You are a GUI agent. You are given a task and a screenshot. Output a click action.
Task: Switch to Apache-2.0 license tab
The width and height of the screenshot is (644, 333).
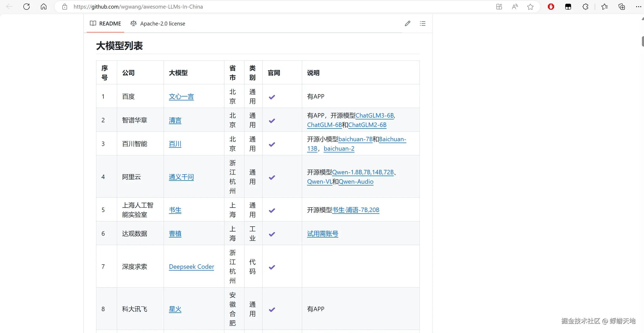click(158, 24)
